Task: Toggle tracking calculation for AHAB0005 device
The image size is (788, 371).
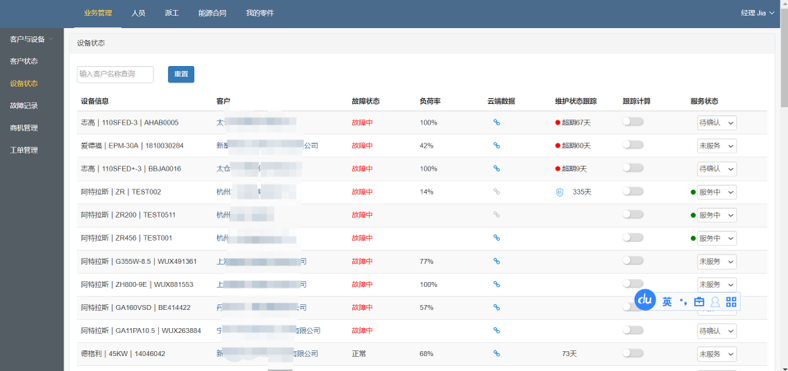Action: [633, 122]
